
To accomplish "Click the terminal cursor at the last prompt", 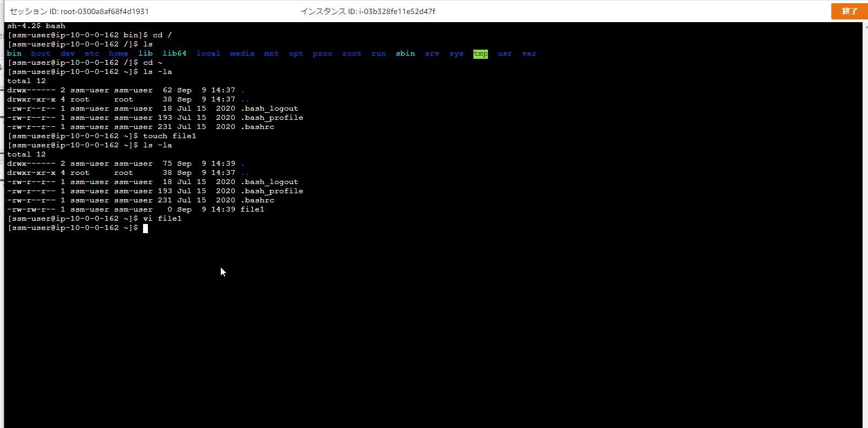I will pyautogui.click(x=145, y=228).
